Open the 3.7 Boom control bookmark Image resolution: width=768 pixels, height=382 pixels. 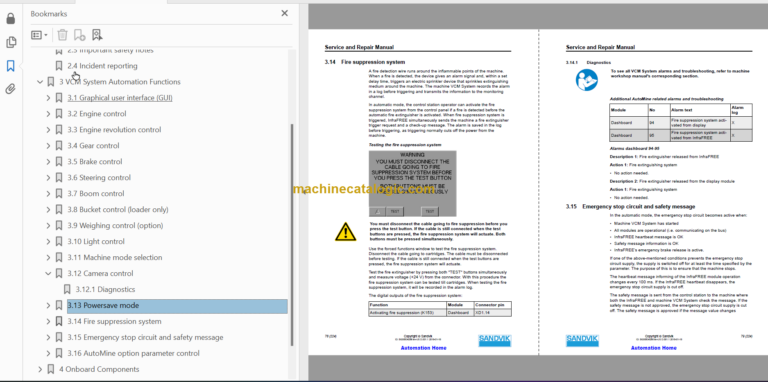96,193
